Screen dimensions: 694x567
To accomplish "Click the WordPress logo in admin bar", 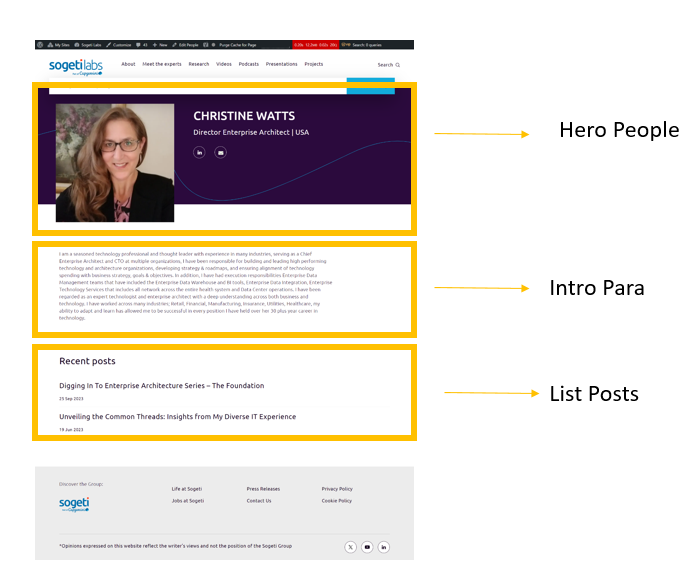I will pyautogui.click(x=40, y=45).
